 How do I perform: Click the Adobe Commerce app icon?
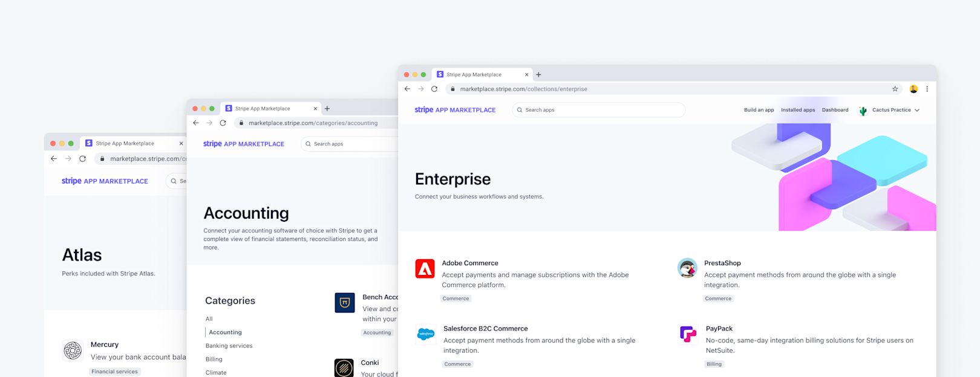(425, 268)
